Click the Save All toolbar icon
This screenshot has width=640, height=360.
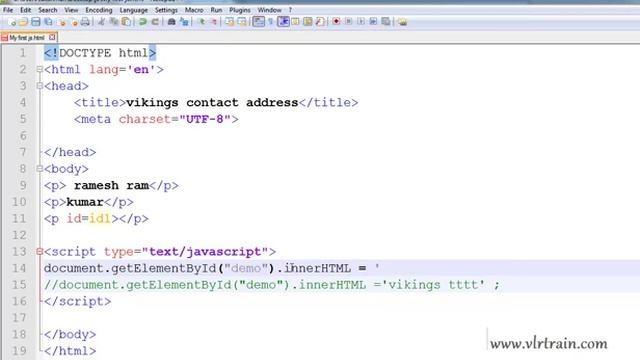coord(48,22)
